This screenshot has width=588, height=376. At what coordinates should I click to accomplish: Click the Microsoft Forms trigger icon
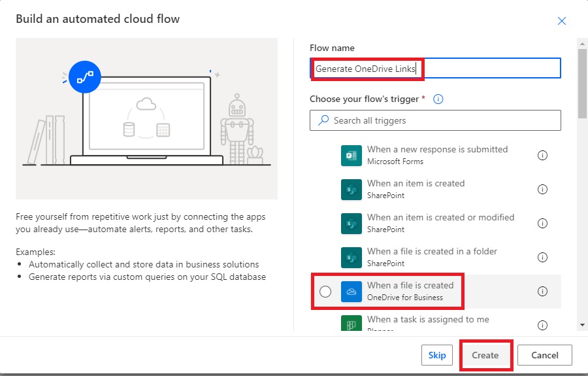point(351,156)
